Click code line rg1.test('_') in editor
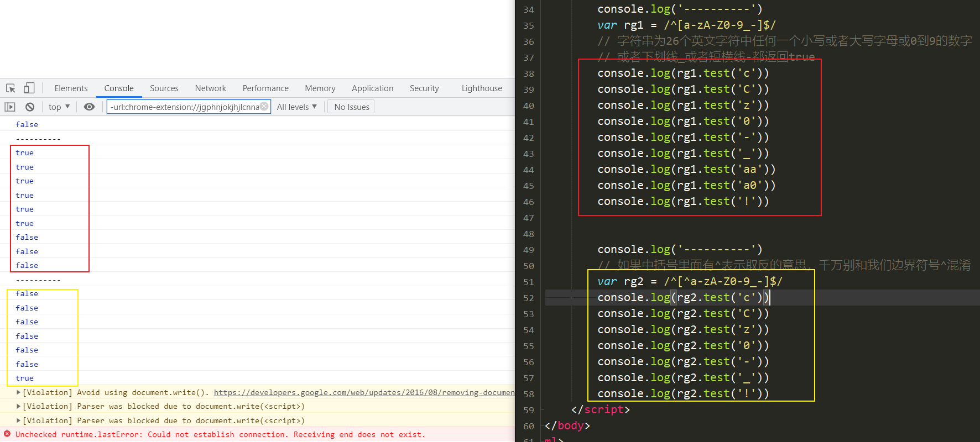980x442 pixels. tap(683, 154)
